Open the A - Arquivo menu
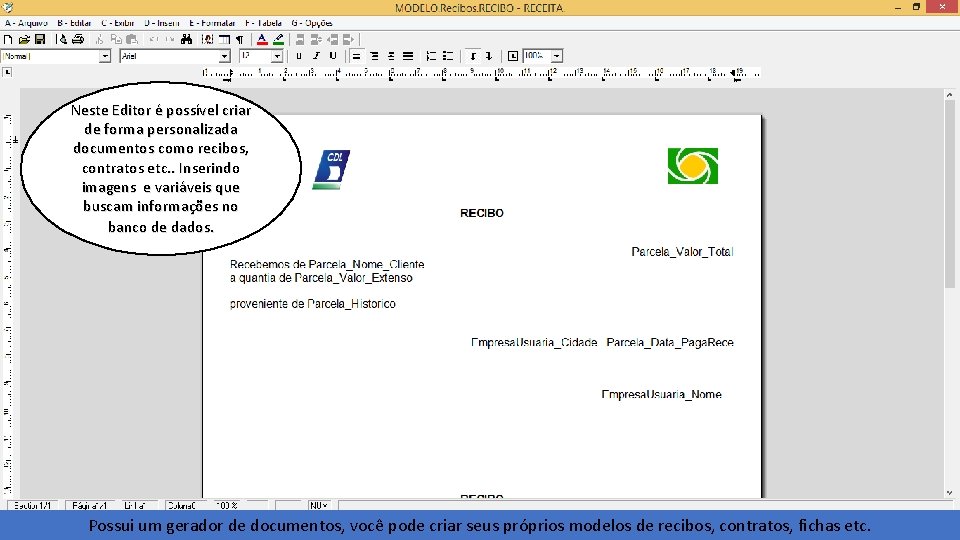Screen dimensions: 960x540 tap(26, 23)
